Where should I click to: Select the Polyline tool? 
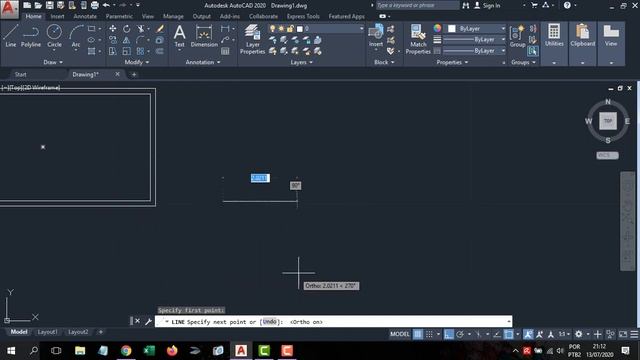coord(31,36)
